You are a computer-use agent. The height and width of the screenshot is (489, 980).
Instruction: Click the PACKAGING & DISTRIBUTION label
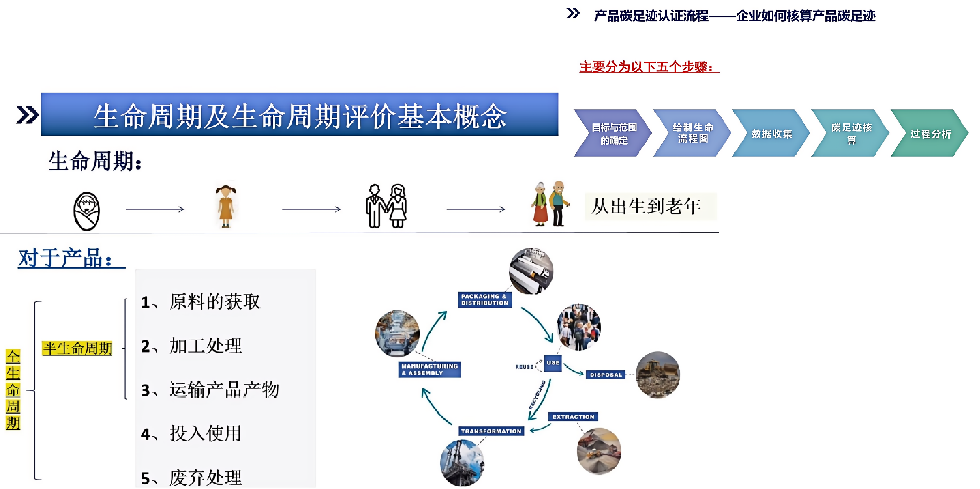point(485,300)
